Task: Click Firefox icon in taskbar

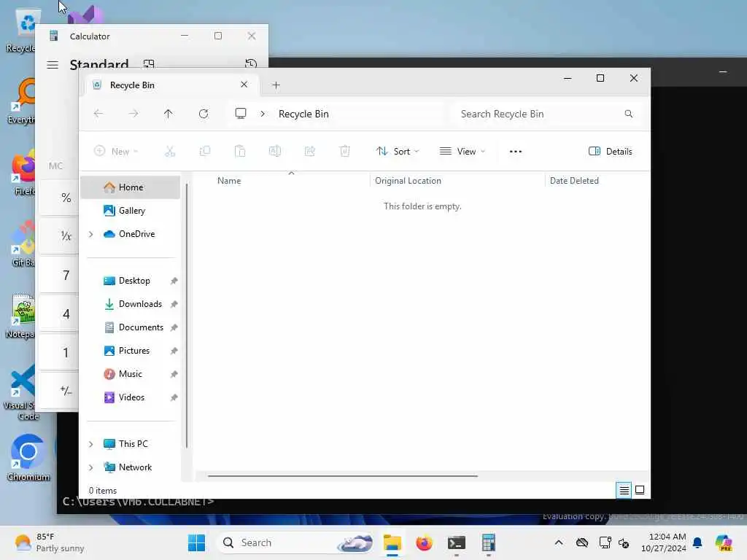Action: [424, 542]
